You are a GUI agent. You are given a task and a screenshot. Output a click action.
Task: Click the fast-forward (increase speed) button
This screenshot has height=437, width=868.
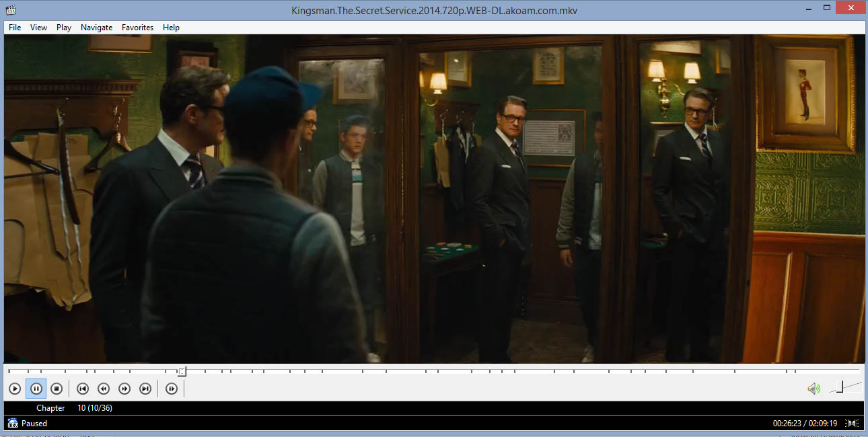tap(124, 389)
